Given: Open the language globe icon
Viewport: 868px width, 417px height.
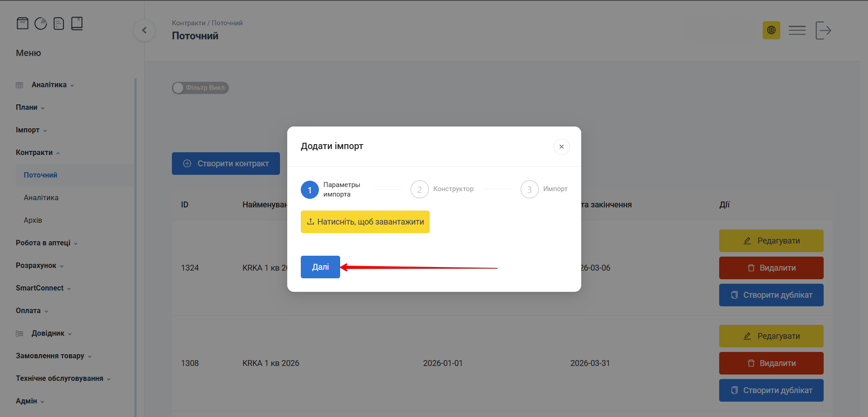Looking at the screenshot, I should tap(771, 30).
